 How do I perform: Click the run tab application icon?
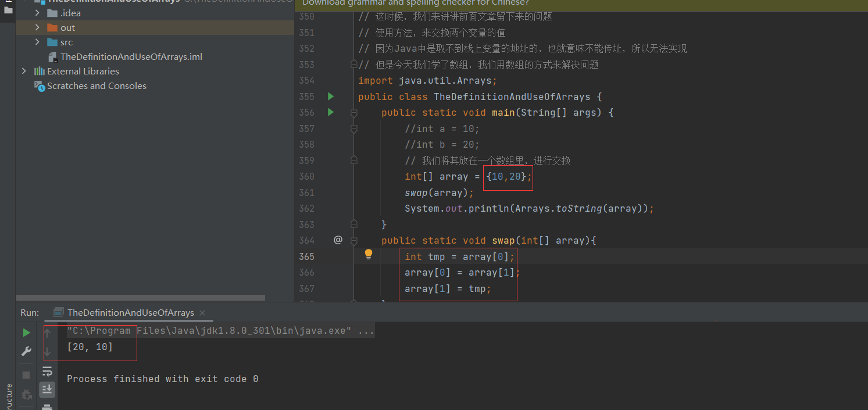59,312
